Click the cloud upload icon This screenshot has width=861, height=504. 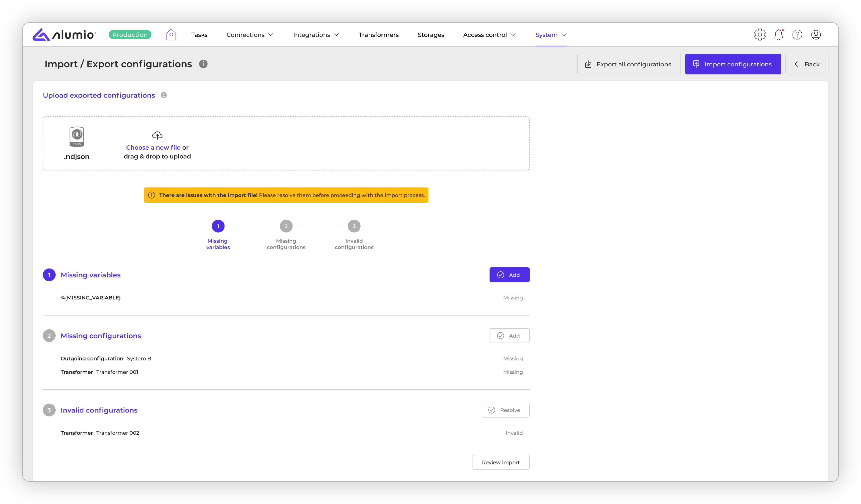tap(157, 135)
